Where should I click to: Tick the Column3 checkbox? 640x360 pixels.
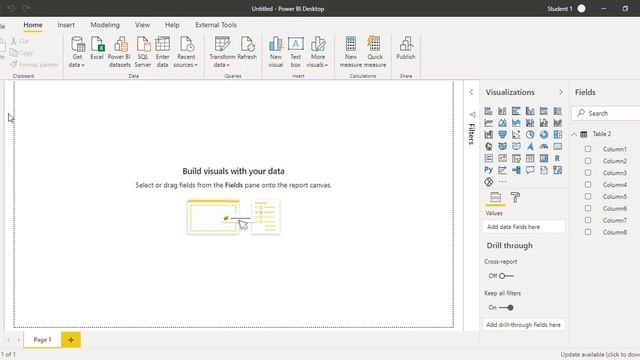pos(588,173)
